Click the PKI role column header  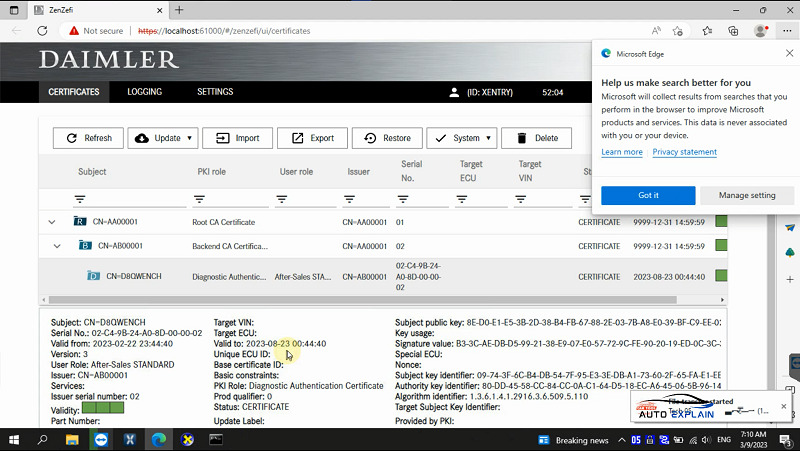211,172
